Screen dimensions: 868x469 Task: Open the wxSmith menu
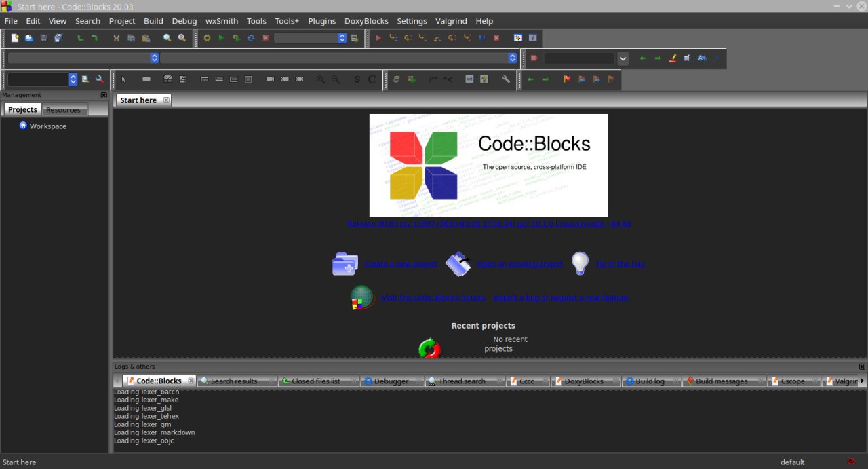222,21
